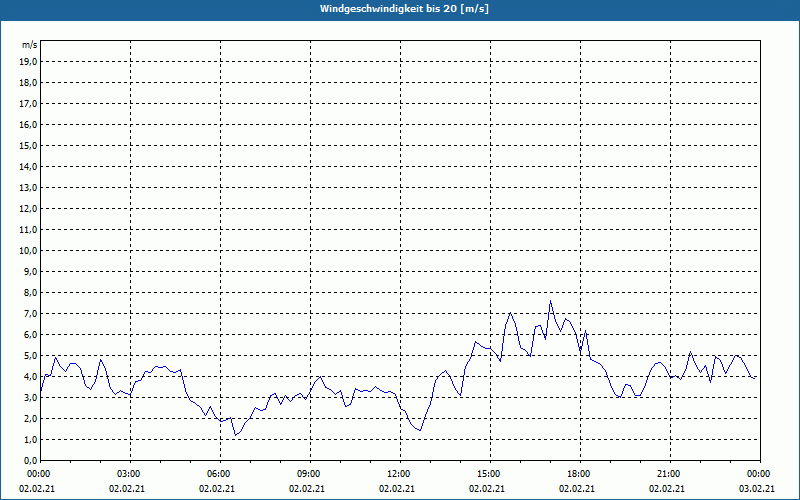This screenshot has width=800, height=500.
Task: Select the 17,0 y-axis label
Action: (x=28, y=104)
